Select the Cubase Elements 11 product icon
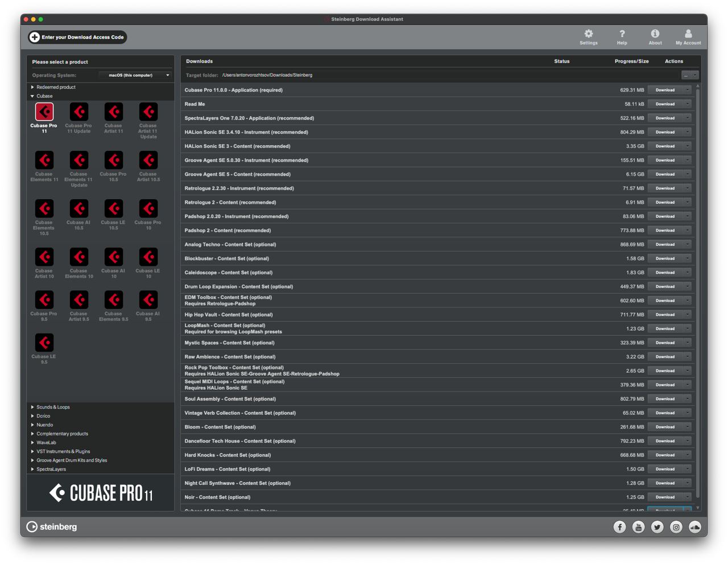The height and width of the screenshot is (564, 728). coord(44,160)
